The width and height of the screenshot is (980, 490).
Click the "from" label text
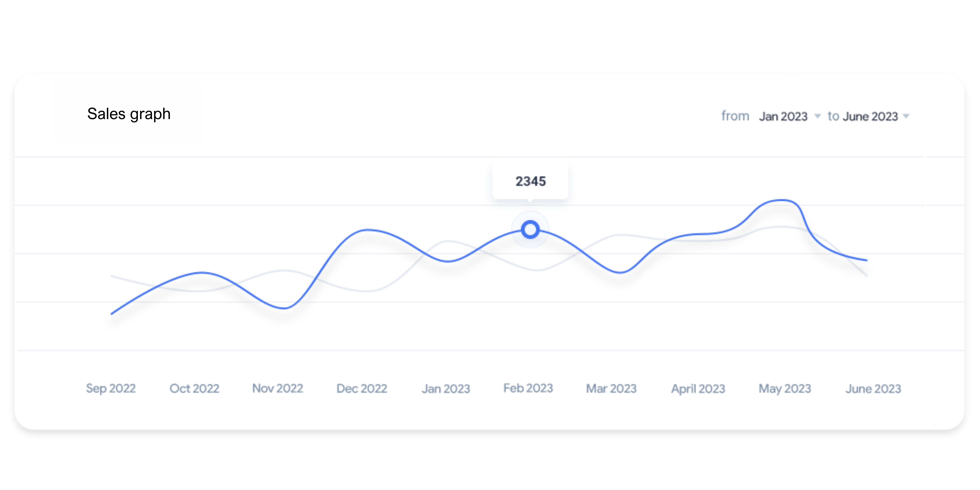point(735,116)
